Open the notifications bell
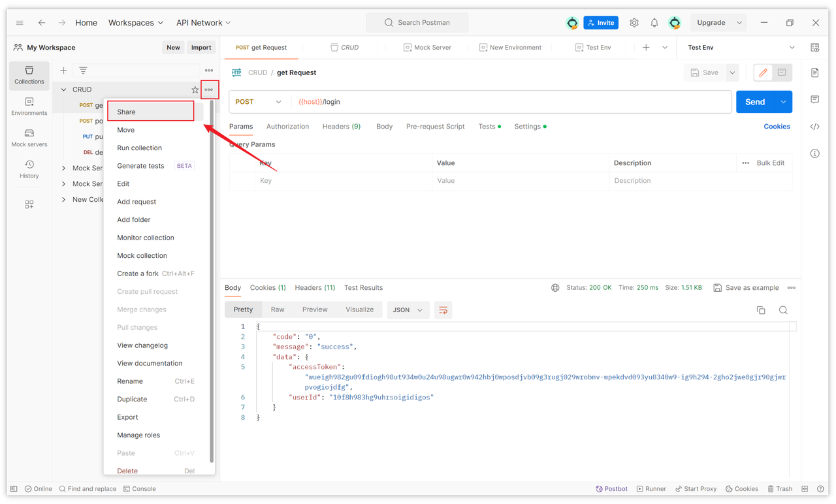This screenshot has height=504, width=836. tap(654, 23)
